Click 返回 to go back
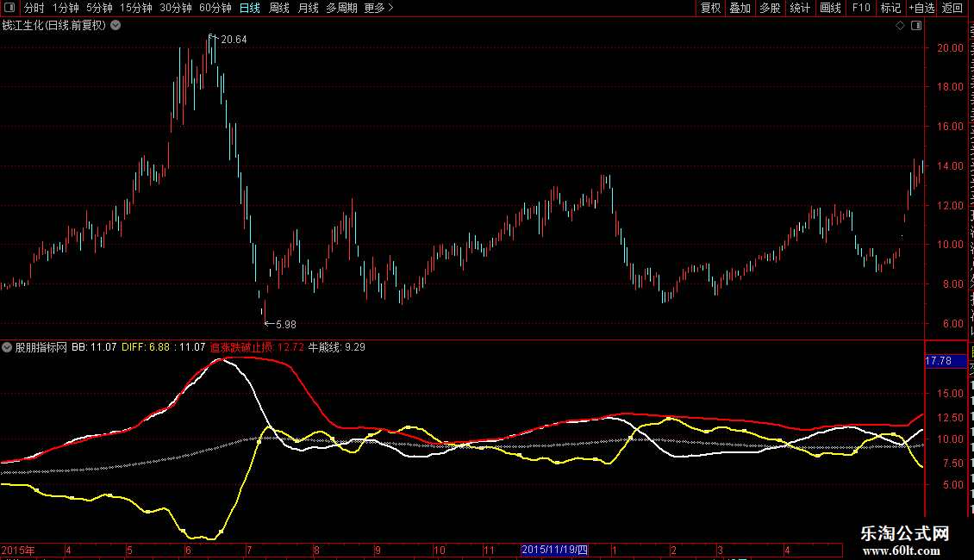This screenshot has width=974, height=560. (952, 8)
